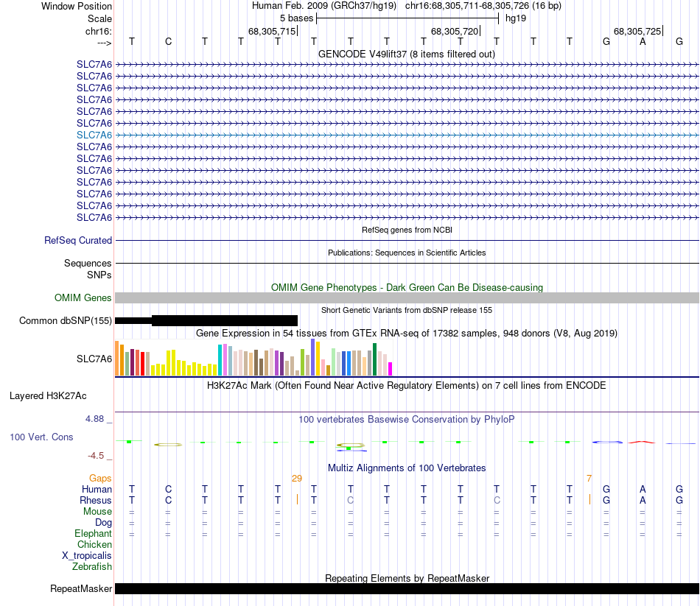
Task: Click the OMIM Genes label
Action: [83, 297]
